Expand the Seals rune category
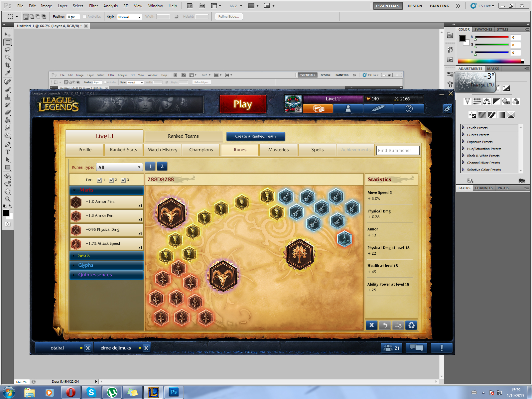The width and height of the screenshot is (532, 399). [x=106, y=255]
